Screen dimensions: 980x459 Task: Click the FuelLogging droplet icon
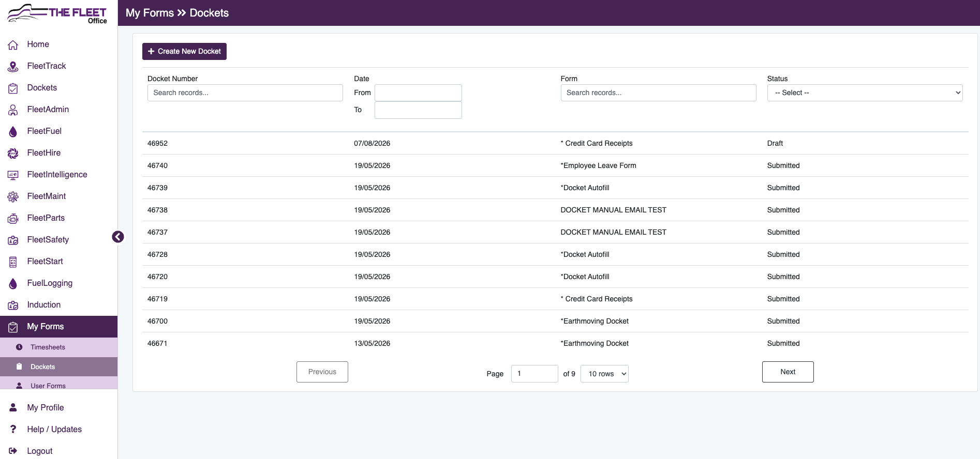click(x=13, y=284)
